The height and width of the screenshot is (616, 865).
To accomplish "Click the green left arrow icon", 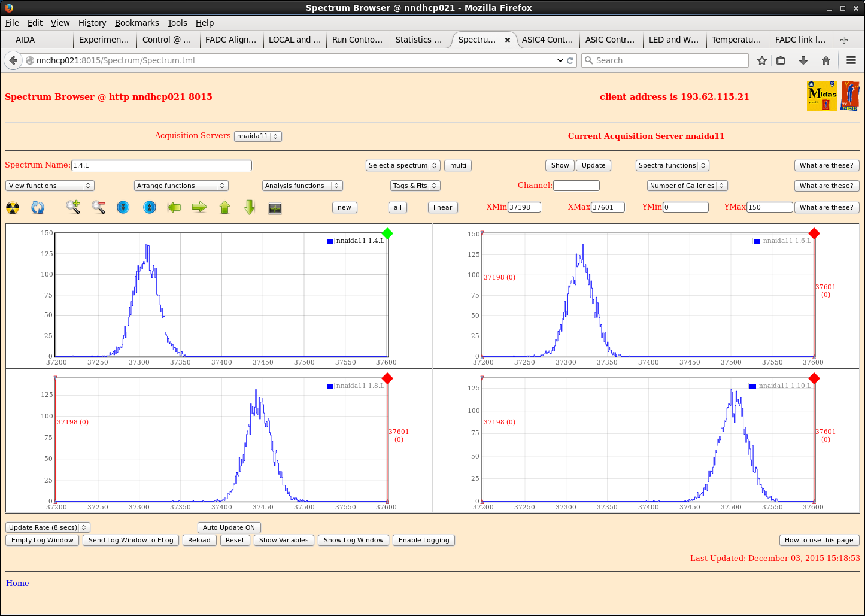I will click(174, 207).
